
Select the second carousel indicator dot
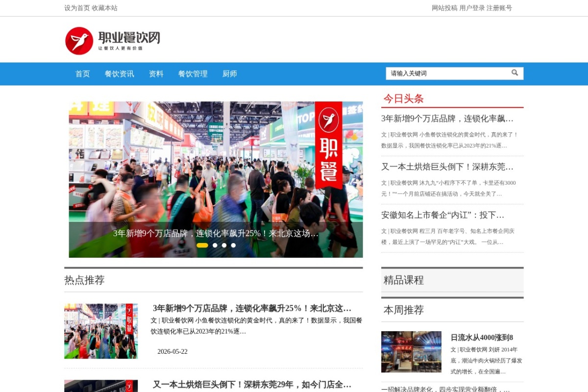215,245
